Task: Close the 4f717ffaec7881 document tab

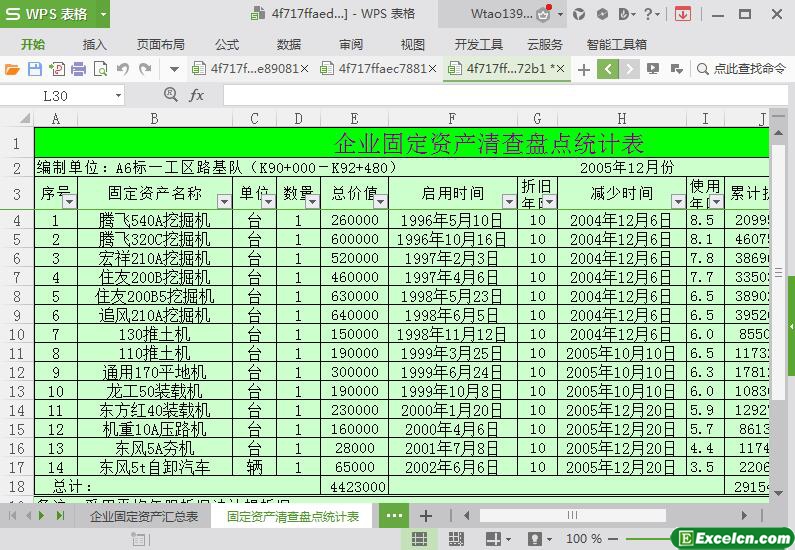Action: point(432,69)
